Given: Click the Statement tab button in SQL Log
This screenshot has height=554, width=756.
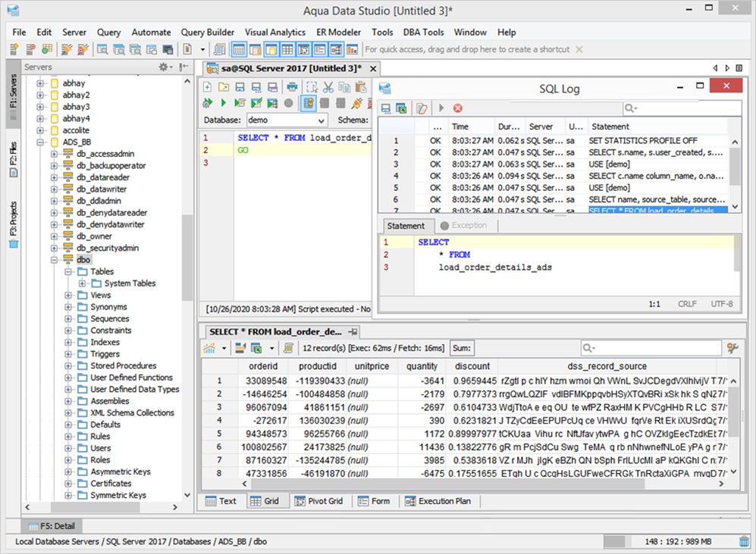Looking at the screenshot, I should tap(406, 226).
